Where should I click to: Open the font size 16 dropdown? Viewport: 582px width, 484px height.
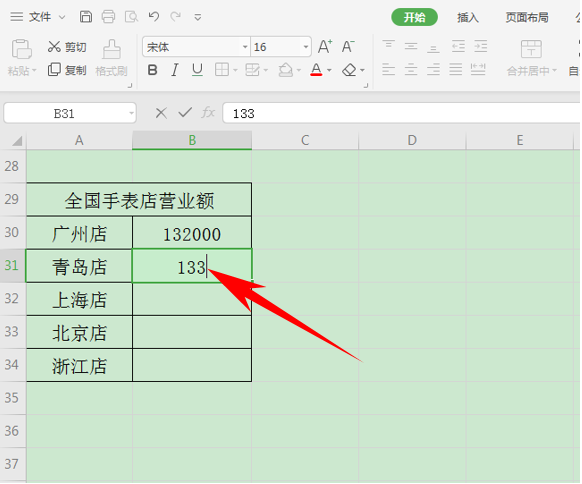(x=306, y=47)
